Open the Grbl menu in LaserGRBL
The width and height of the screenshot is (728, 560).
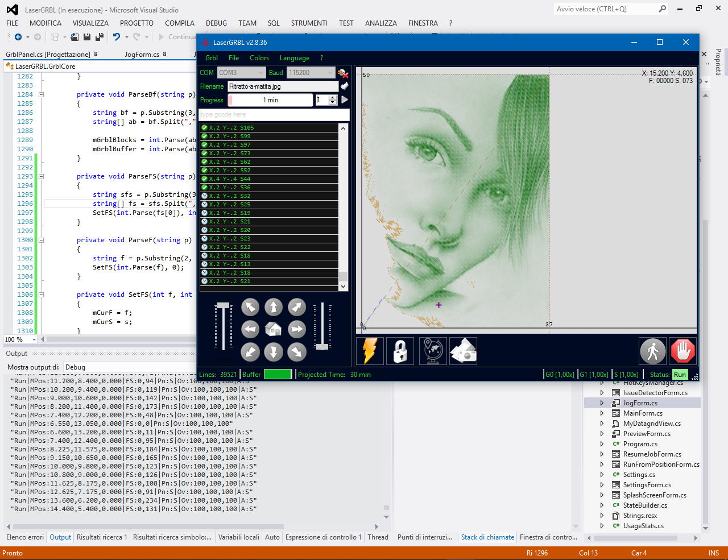[x=212, y=58]
